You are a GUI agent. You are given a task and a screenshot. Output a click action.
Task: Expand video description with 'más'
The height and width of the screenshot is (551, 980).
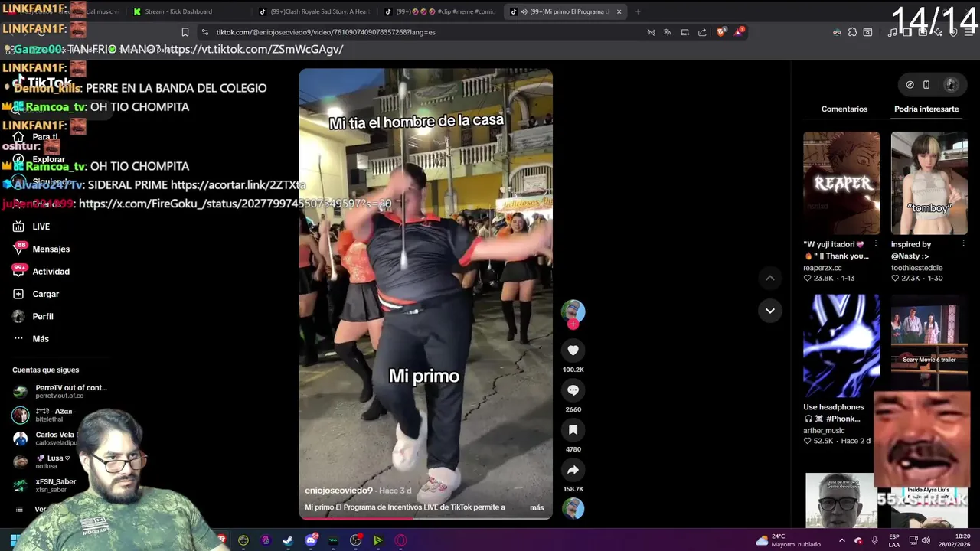537,507
